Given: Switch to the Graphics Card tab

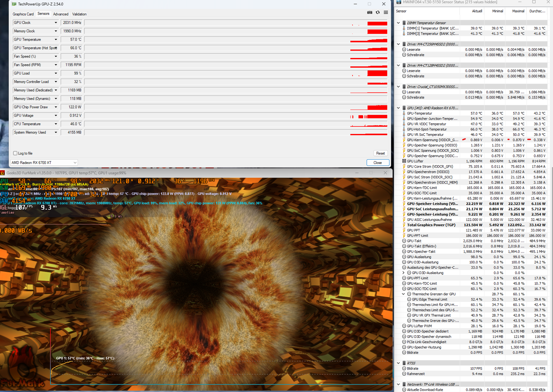Looking at the screenshot, I should [x=23, y=14].
